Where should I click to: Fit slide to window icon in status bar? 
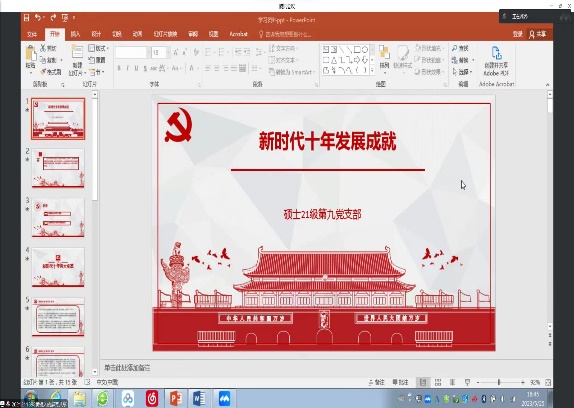click(x=548, y=382)
